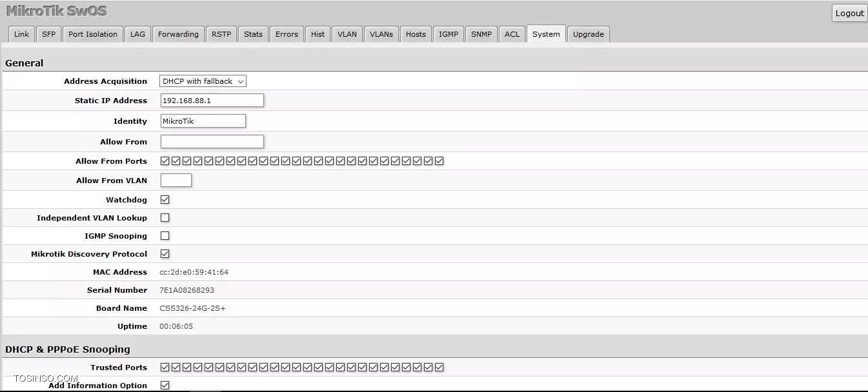The height and width of the screenshot is (392, 868).
Task: Uncheck Add Information Option
Action: pyautogui.click(x=165, y=386)
